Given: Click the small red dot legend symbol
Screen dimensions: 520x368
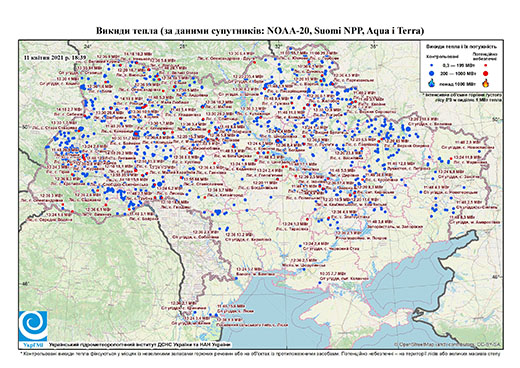Looking at the screenshot, I should click(x=486, y=66).
